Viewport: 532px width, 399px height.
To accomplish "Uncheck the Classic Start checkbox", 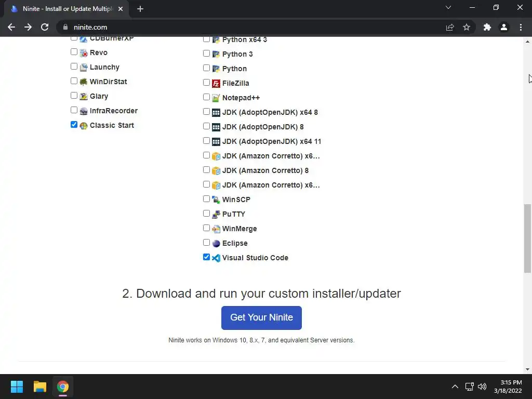I will click(x=74, y=125).
